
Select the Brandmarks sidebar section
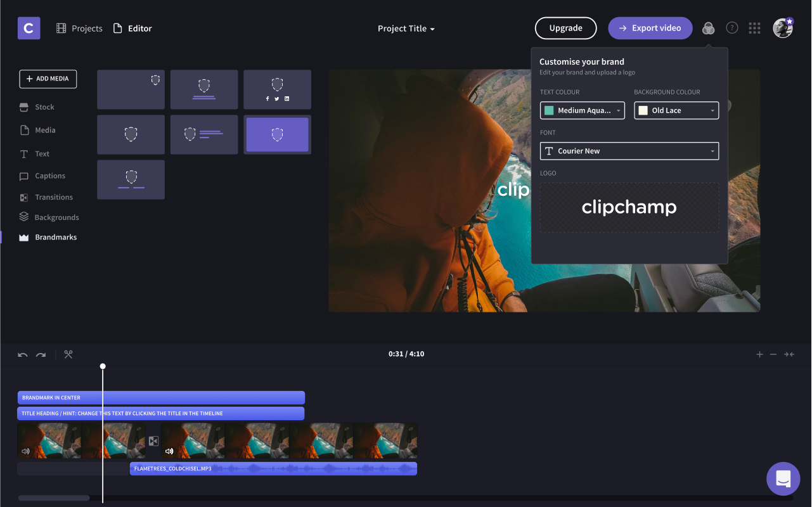point(48,237)
